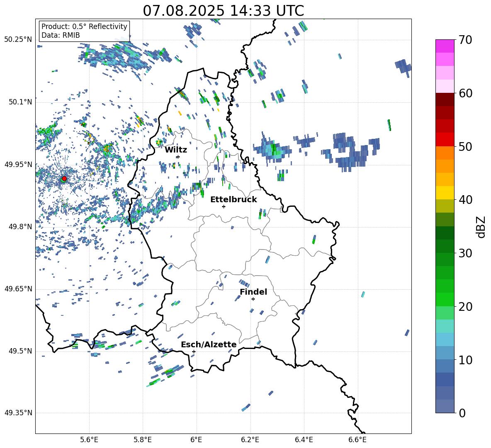Select the Esch/Alzette city label

[x=209, y=344]
